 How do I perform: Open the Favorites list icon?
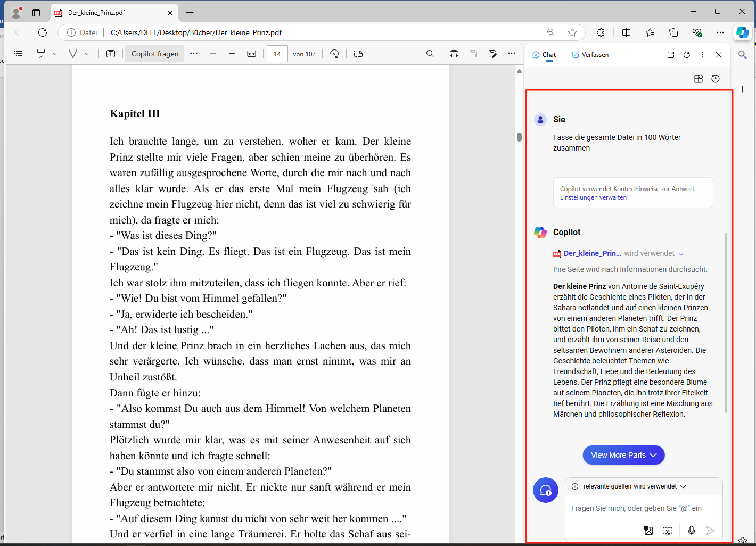[650, 32]
